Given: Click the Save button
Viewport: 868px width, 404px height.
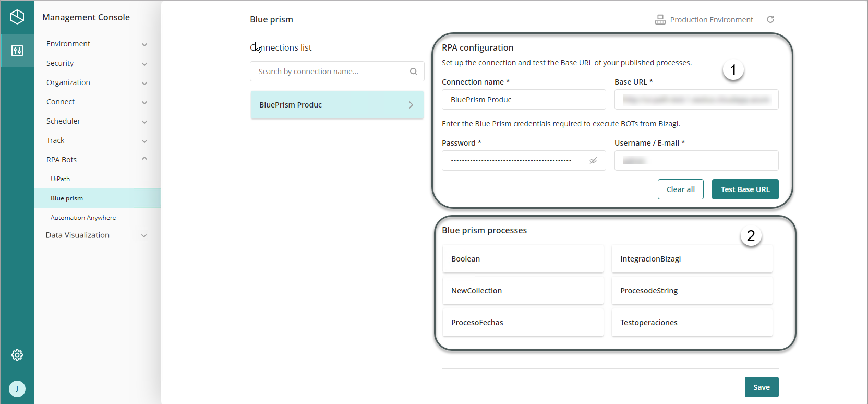Looking at the screenshot, I should [762, 387].
